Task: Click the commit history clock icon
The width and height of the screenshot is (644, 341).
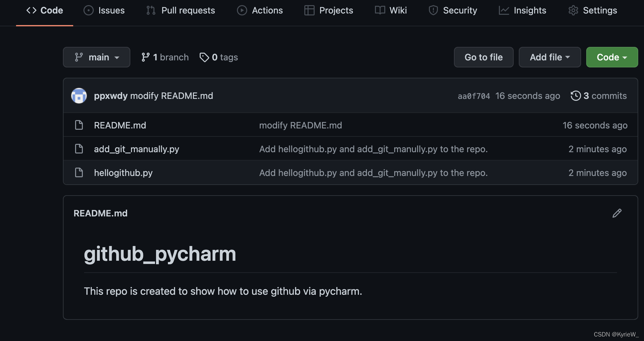Action: click(576, 96)
